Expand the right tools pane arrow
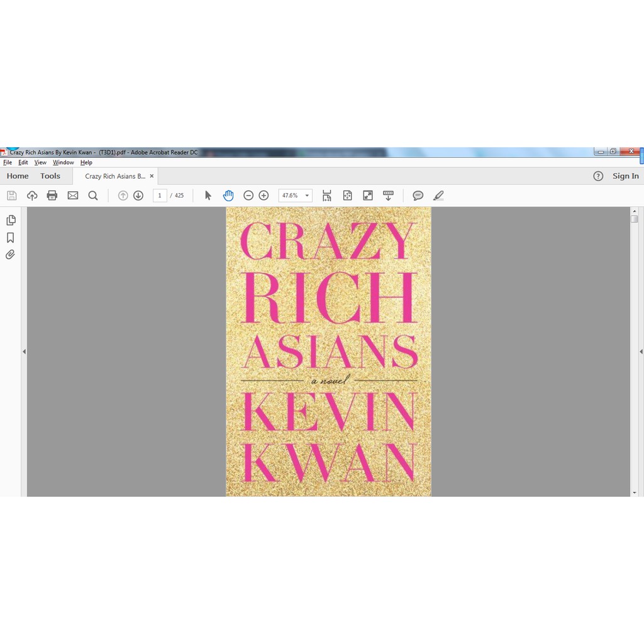Screen dimensions: 644x644 (641, 352)
